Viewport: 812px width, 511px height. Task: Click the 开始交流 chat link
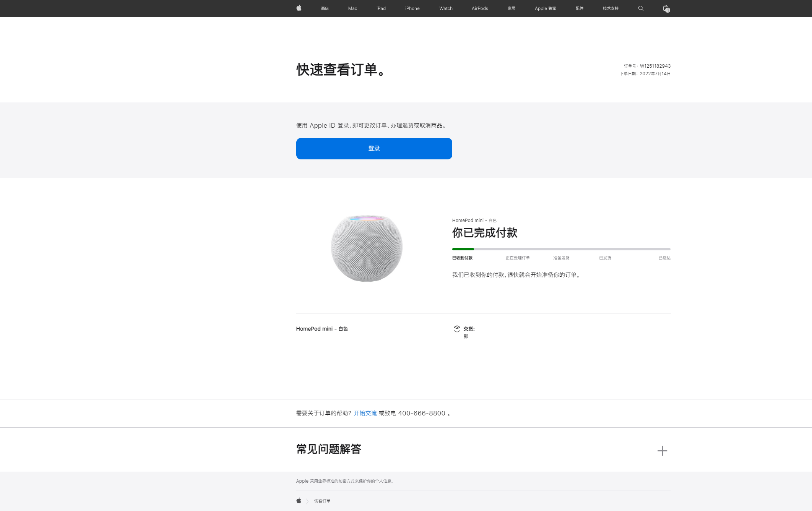[365, 413]
